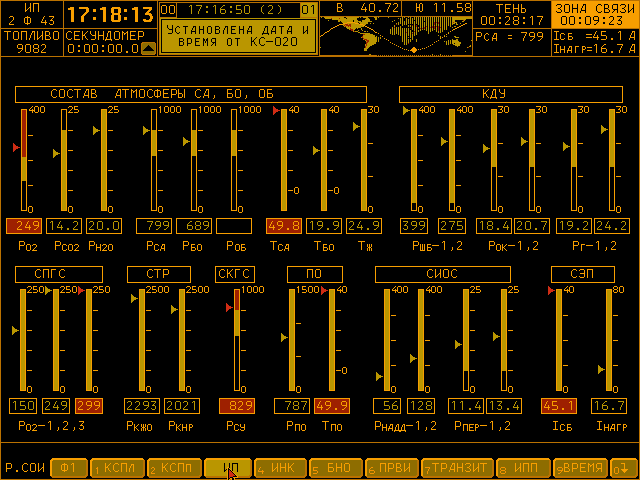Viewport: 640px width, 480px height.
Task: Click the Ф1 button in bottom bar
Action: click(x=68, y=467)
